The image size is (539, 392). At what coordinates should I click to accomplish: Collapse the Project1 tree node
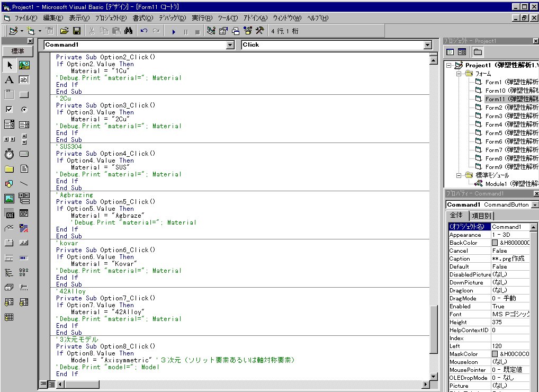click(449, 65)
